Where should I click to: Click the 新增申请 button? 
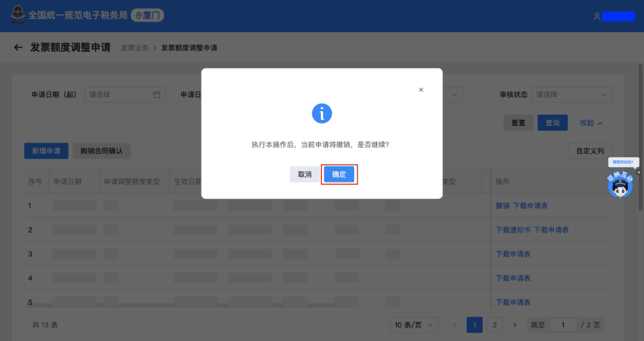(46, 151)
